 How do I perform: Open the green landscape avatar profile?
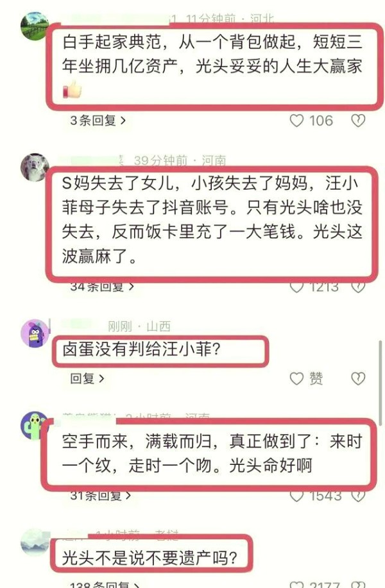click(35, 26)
